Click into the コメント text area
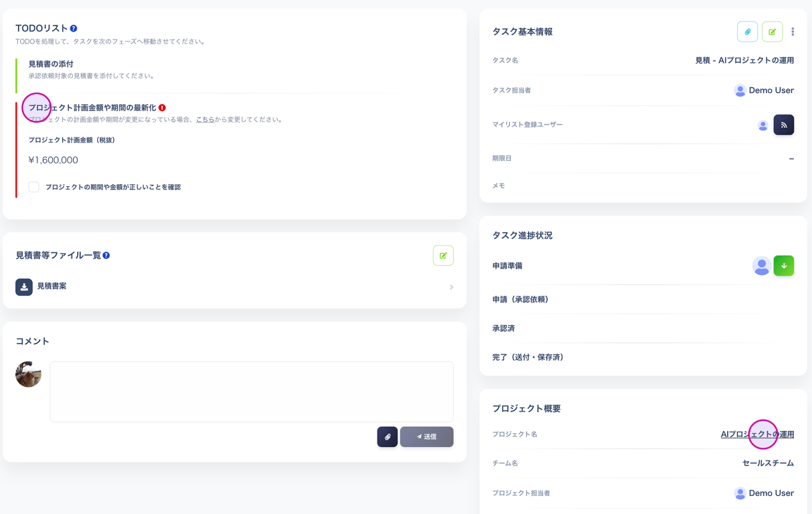 tap(252, 392)
